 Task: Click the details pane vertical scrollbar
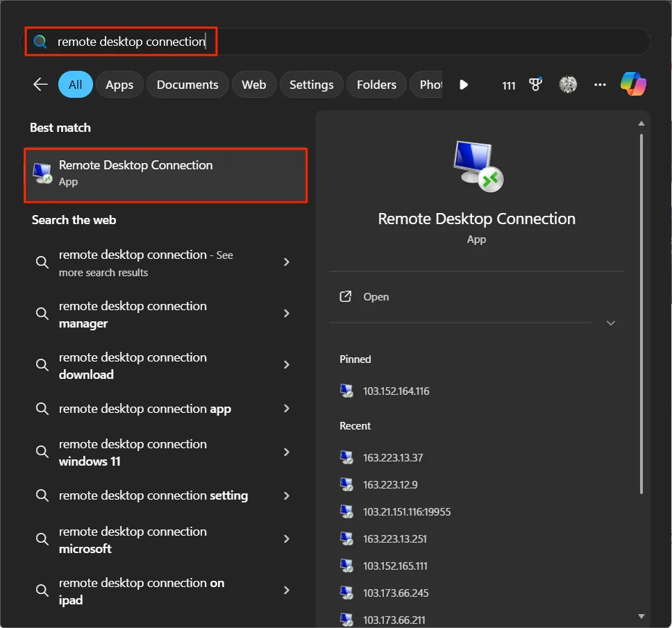[641, 314]
